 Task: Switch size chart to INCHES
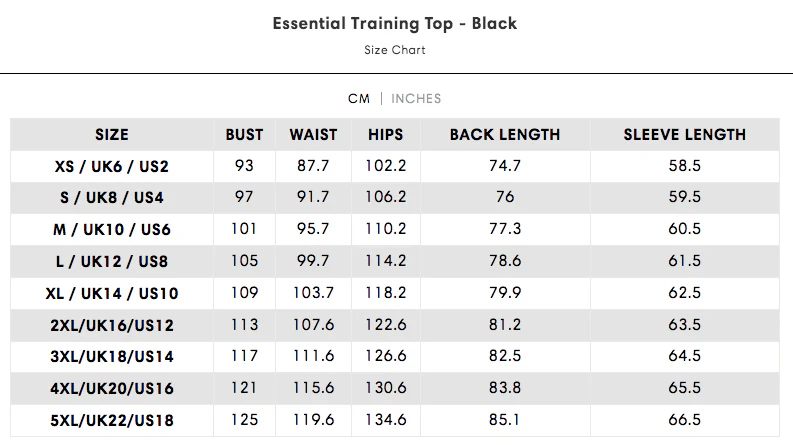pyautogui.click(x=416, y=98)
